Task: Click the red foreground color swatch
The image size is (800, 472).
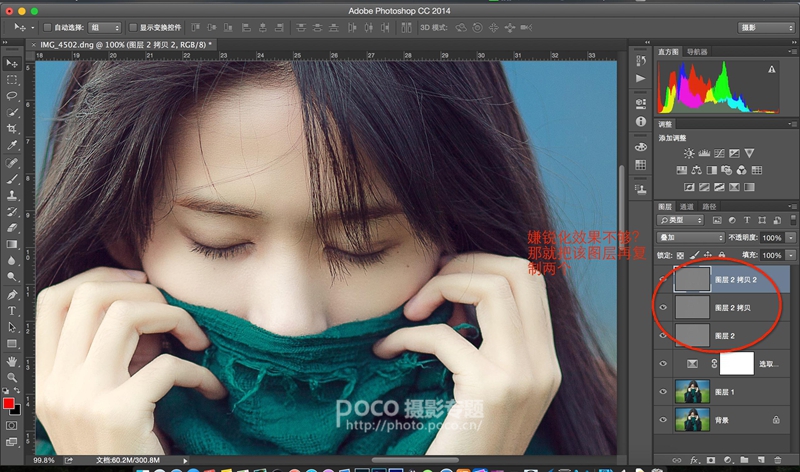Action: coord(9,403)
